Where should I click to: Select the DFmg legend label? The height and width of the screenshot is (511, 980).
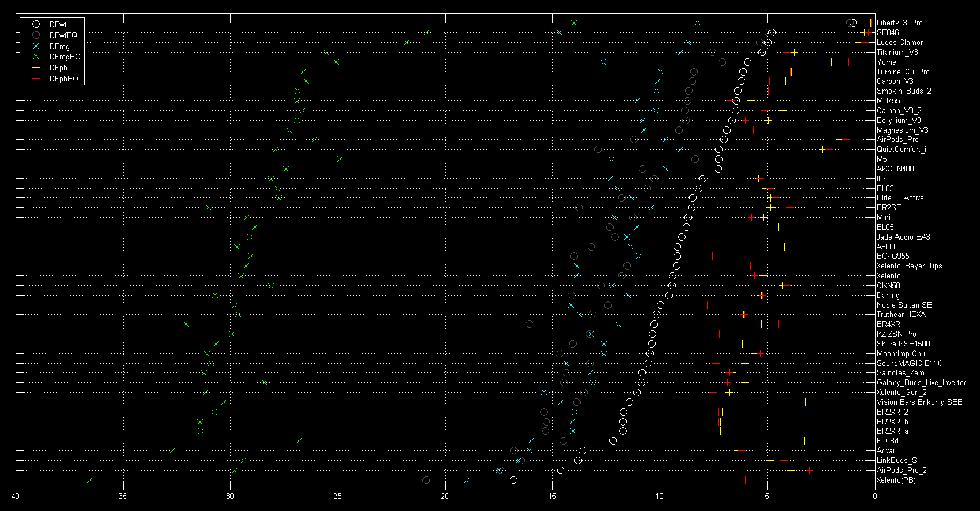point(59,46)
